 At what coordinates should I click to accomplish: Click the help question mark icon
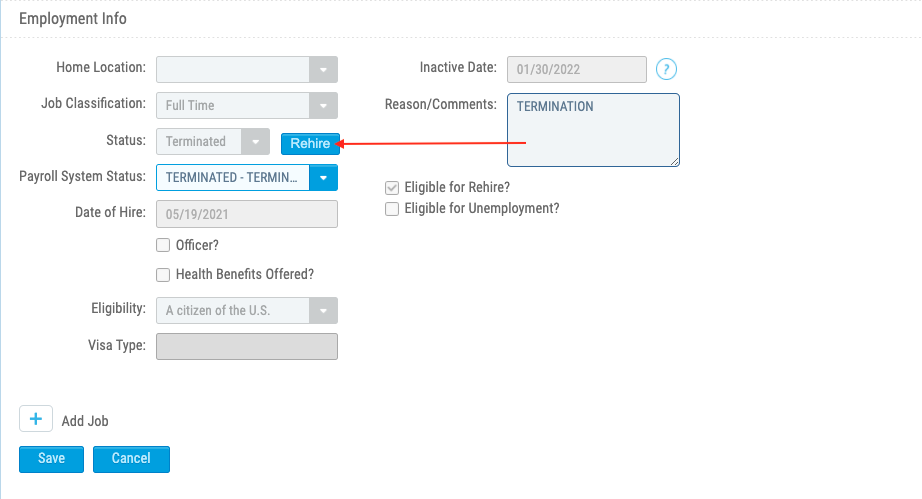tap(667, 70)
